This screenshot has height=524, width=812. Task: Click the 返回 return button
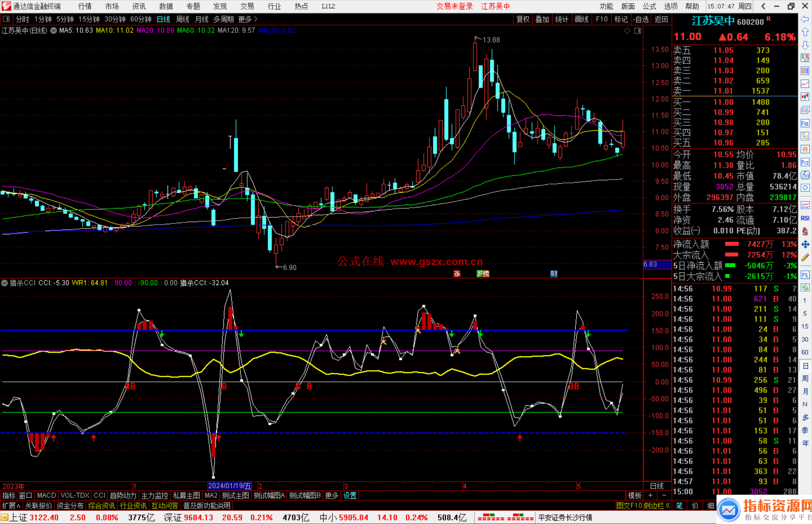661,19
